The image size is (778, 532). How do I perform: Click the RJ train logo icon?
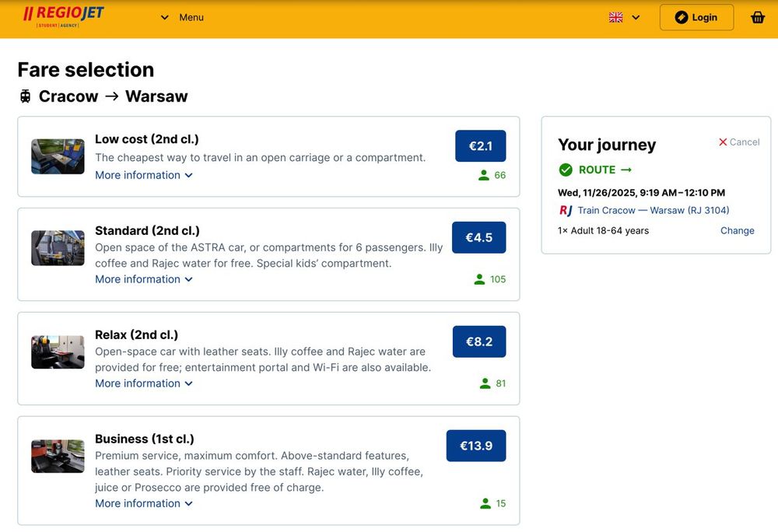click(566, 210)
